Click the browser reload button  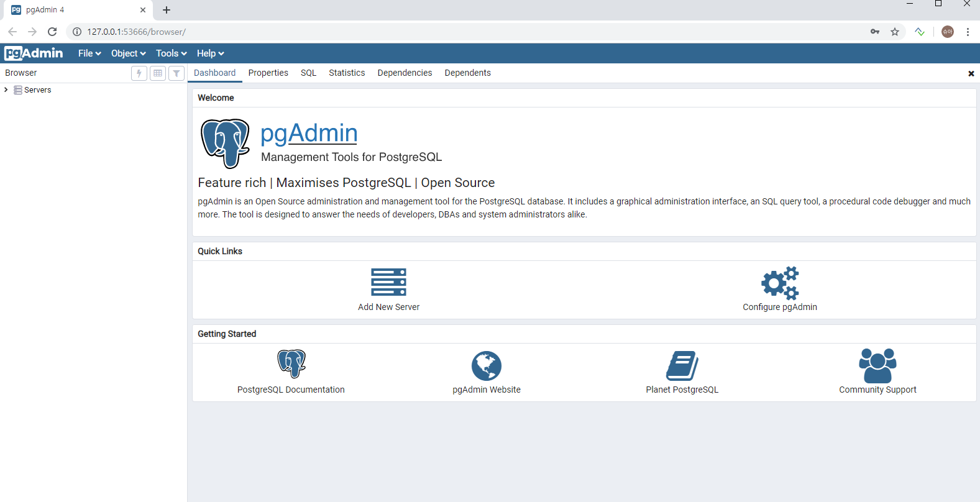click(52, 32)
